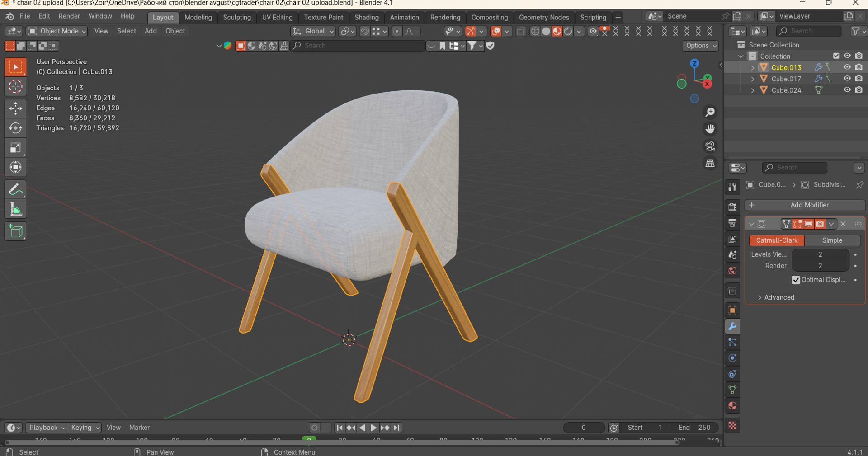Select the Catmull-Clark subdivision button
This screenshot has width=868, height=456.
coord(777,240)
